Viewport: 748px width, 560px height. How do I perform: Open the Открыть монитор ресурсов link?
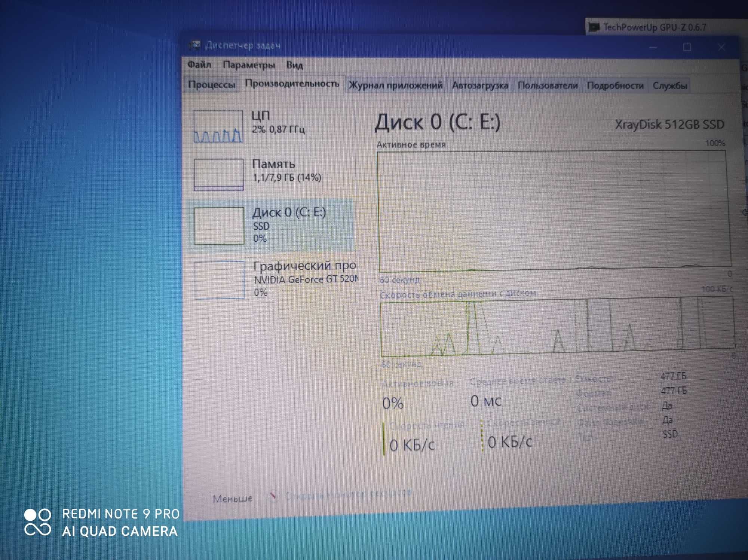(348, 494)
